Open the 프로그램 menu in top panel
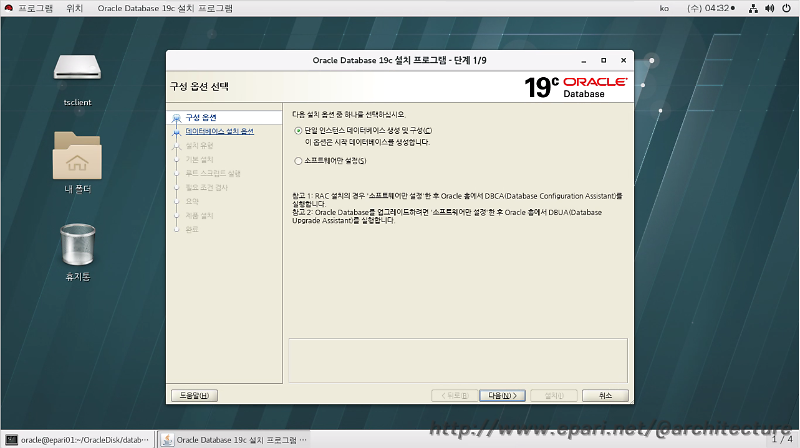The image size is (800, 448). (x=36, y=8)
